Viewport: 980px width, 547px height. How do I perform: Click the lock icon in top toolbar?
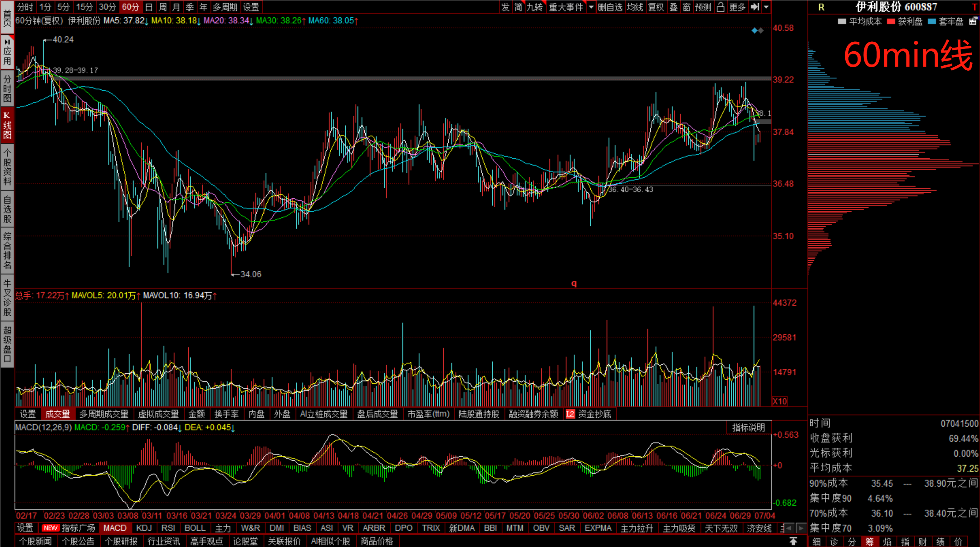(x=720, y=7)
